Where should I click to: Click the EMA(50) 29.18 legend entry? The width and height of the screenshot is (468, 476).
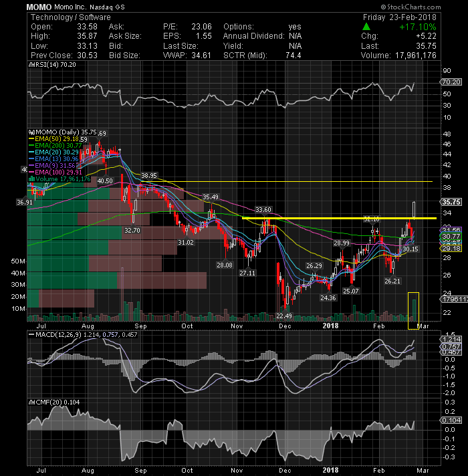pyautogui.click(x=57, y=139)
